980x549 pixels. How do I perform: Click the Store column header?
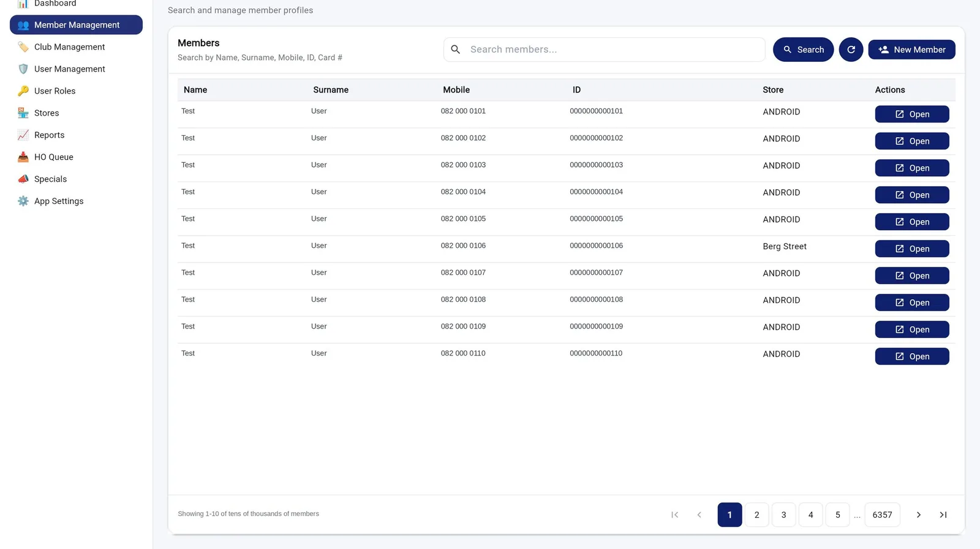[773, 90]
